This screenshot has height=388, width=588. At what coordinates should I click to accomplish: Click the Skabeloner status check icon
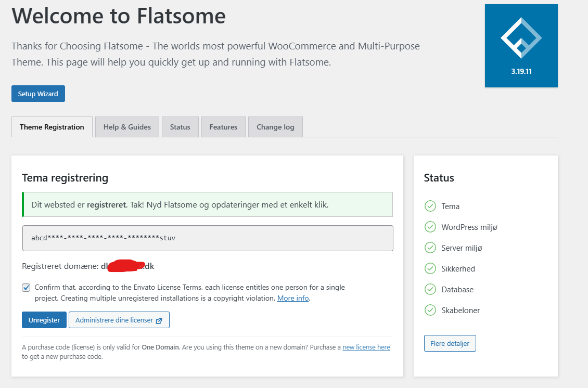[x=430, y=311]
